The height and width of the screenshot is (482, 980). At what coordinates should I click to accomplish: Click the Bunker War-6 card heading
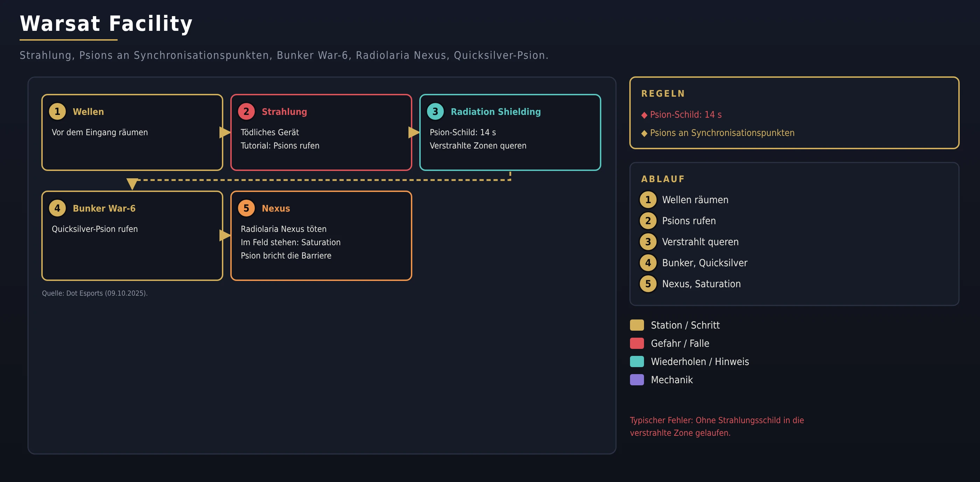[104, 208]
